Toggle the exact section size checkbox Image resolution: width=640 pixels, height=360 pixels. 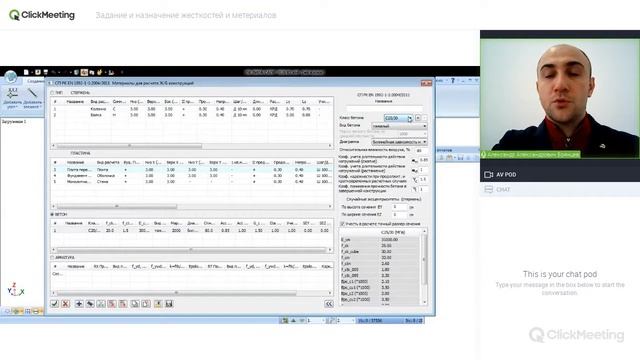coord(342,224)
